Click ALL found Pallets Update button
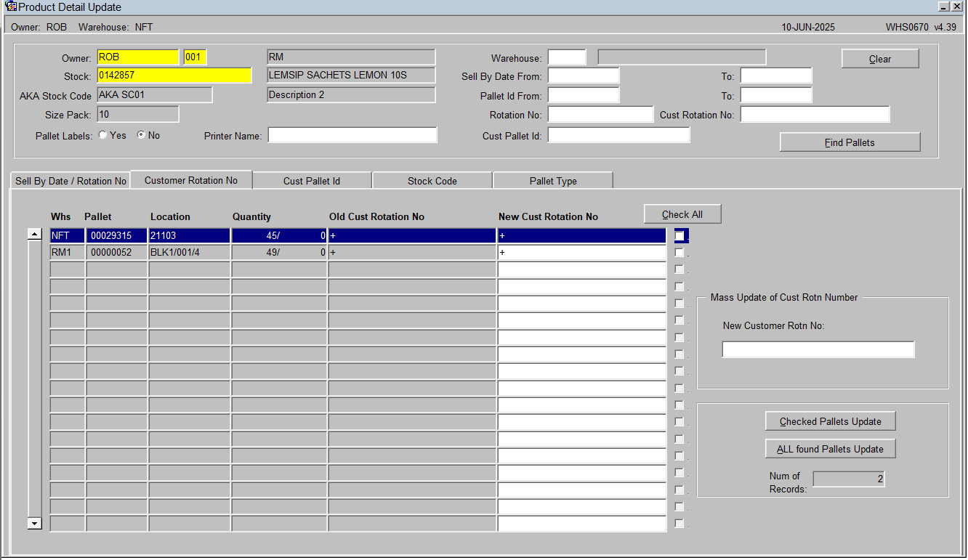Screen dimensions: 968x560 click(830, 449)
